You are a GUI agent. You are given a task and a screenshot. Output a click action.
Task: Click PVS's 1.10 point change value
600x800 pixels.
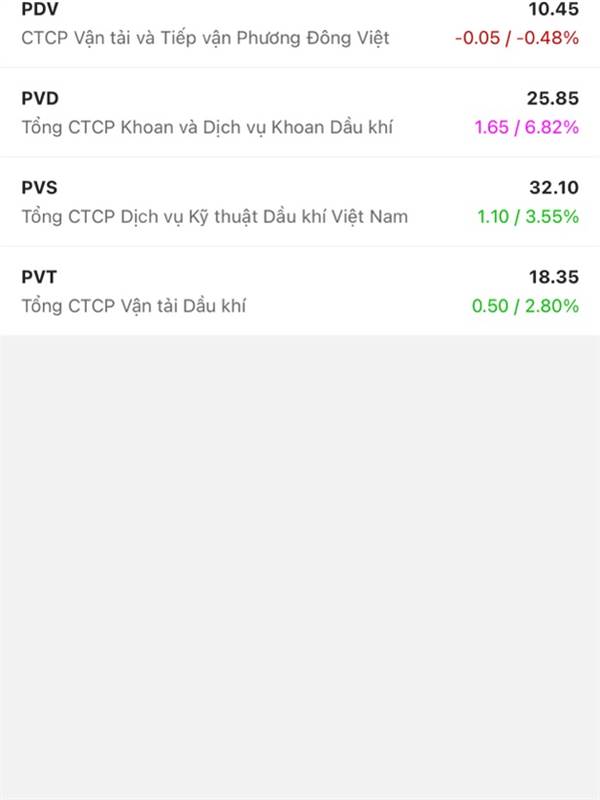coord(491,216)
